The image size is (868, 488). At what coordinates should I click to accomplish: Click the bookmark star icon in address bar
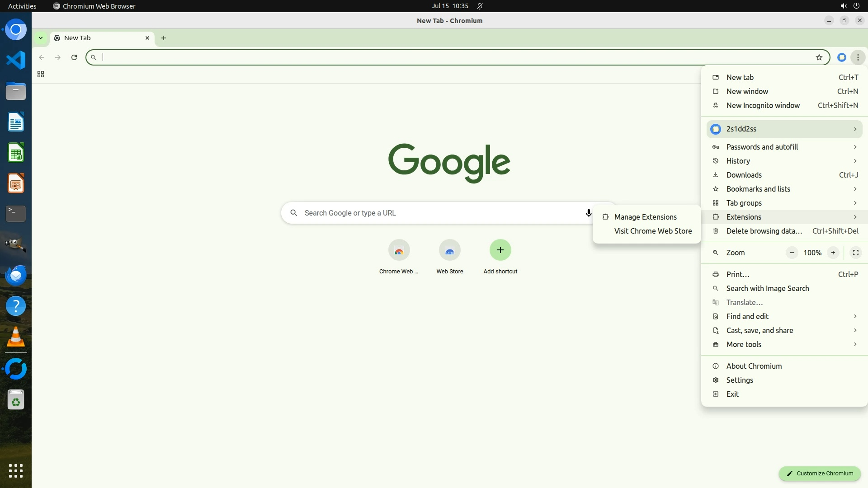[x=819, y=57]
